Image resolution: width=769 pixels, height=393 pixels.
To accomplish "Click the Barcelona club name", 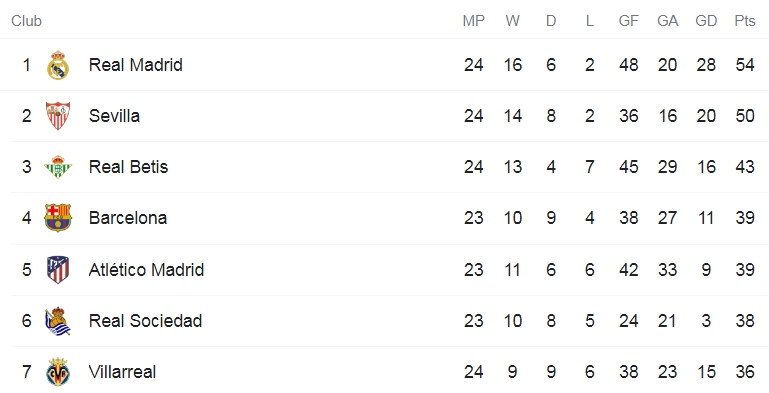I will (128, 218).
